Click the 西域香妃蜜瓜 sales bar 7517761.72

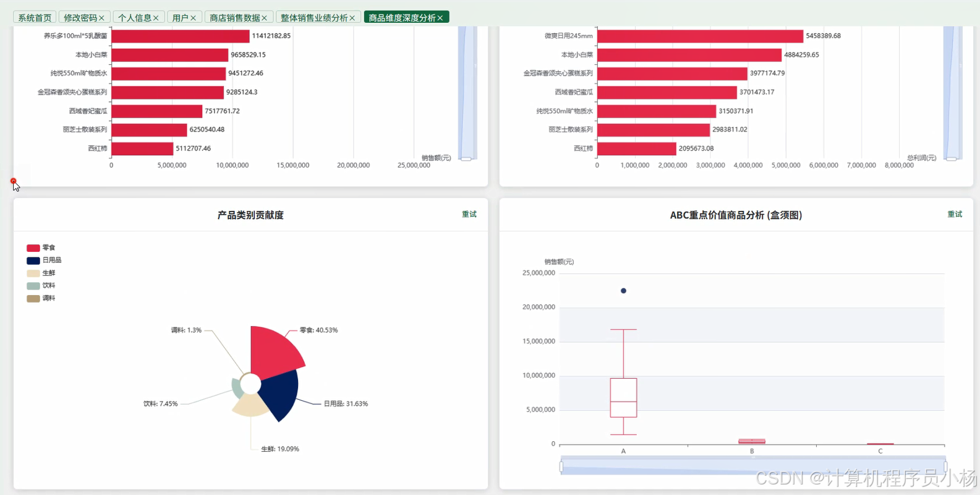[157, 111]
